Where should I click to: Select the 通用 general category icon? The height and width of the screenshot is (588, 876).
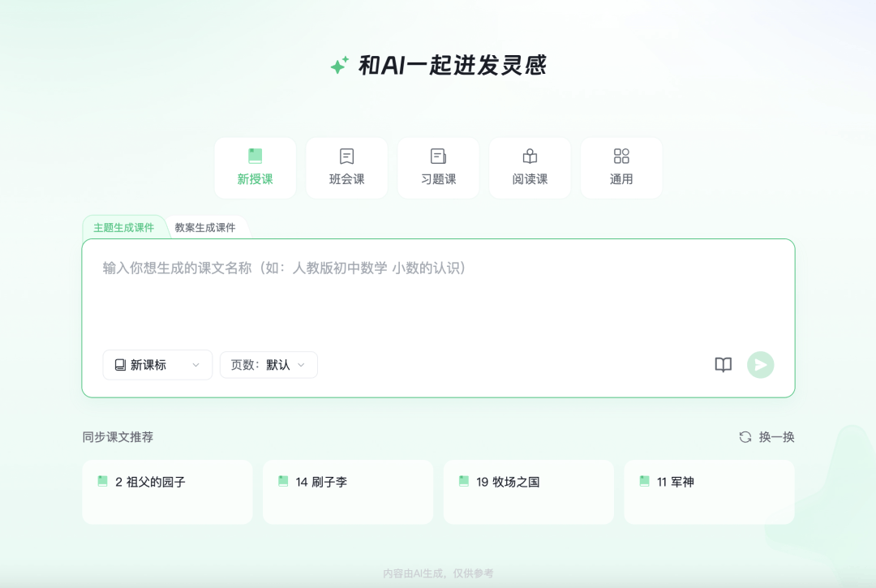pyautogui.click(x=621, y=157)
